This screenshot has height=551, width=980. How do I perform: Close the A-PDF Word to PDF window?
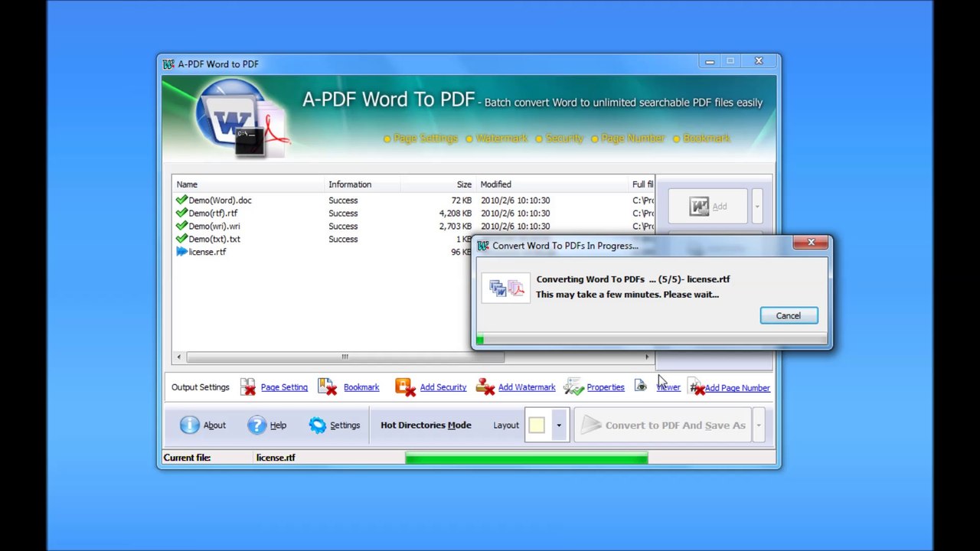[x=759, y=61]
